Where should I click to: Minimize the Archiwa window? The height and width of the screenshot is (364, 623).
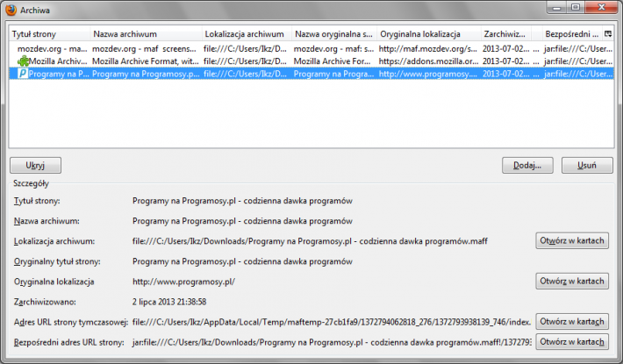coord(557,8)
